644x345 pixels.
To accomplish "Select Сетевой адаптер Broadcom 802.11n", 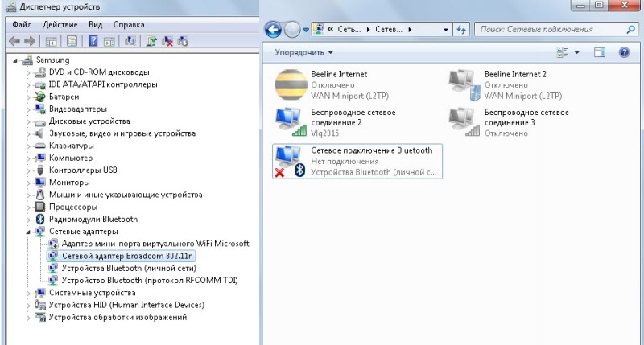I will point(127,256).
